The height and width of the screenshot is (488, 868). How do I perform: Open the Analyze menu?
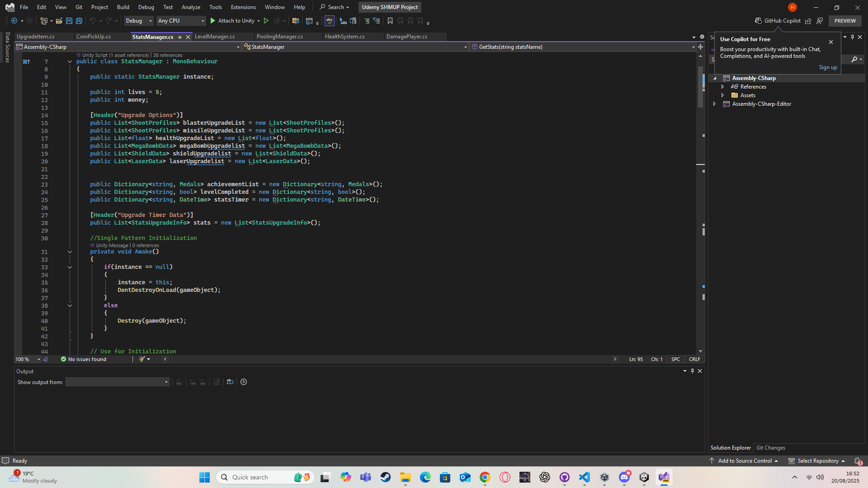(x=191, y=7)
